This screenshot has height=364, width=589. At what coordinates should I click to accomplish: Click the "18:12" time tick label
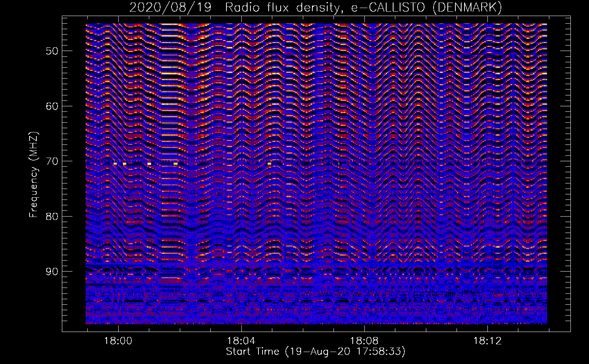tap(487, 341)
